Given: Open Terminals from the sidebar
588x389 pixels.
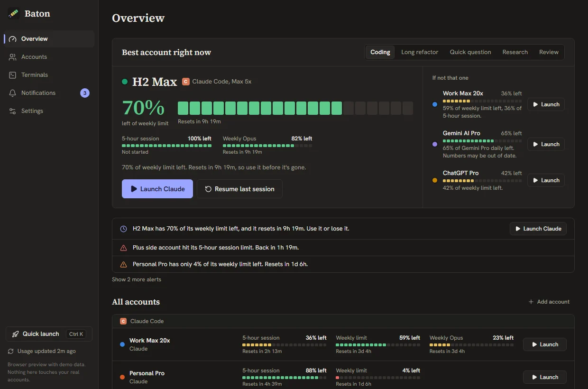Looking at the screenshot, I should (49, 75).
